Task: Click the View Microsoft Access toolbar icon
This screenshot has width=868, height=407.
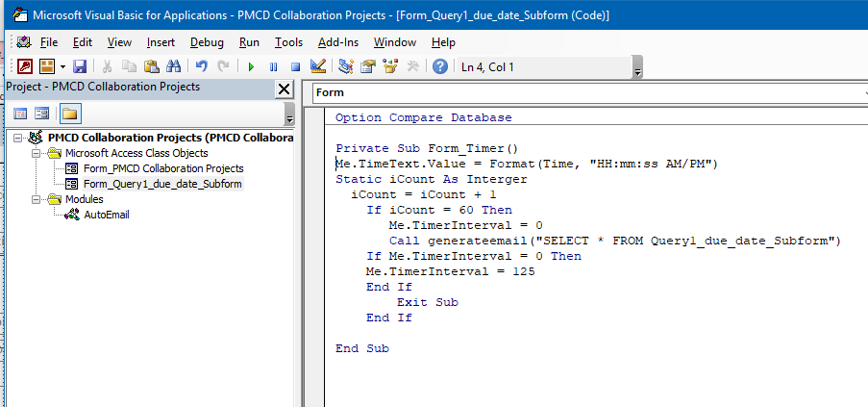Action: (25, 67)
